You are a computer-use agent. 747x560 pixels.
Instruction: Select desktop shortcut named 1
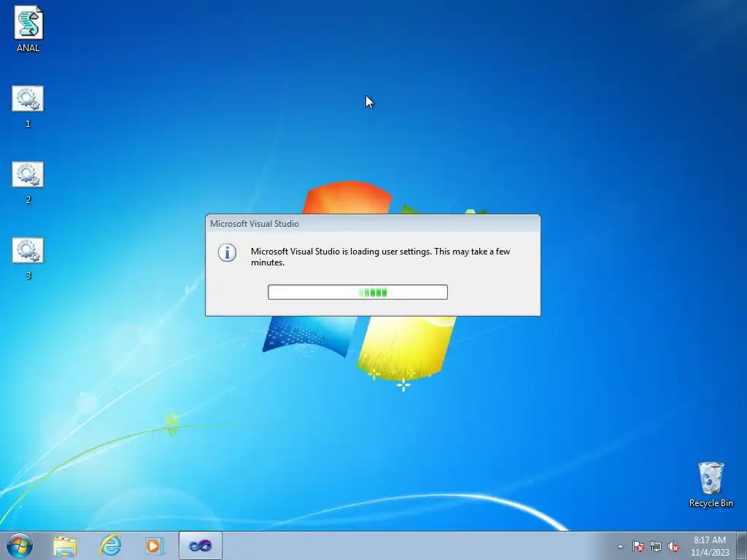coord(28,106)
